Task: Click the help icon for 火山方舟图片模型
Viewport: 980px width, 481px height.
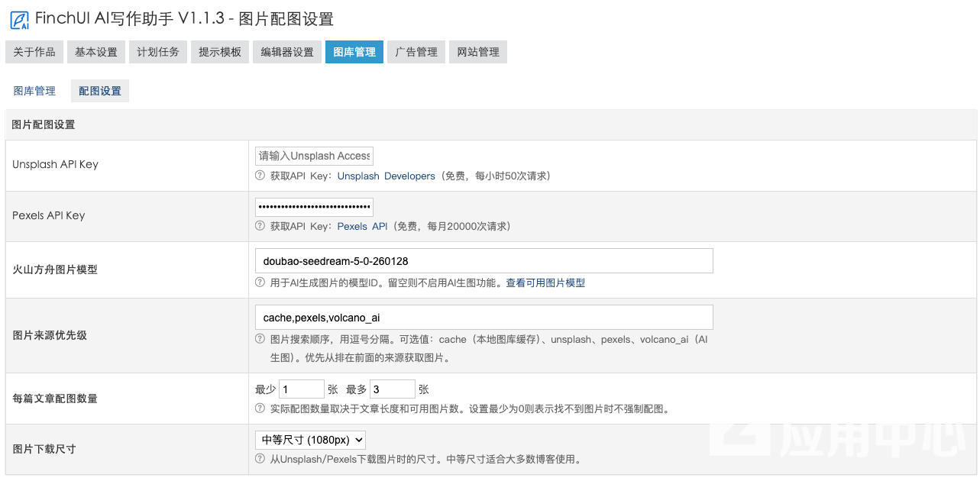Action: 260,282
